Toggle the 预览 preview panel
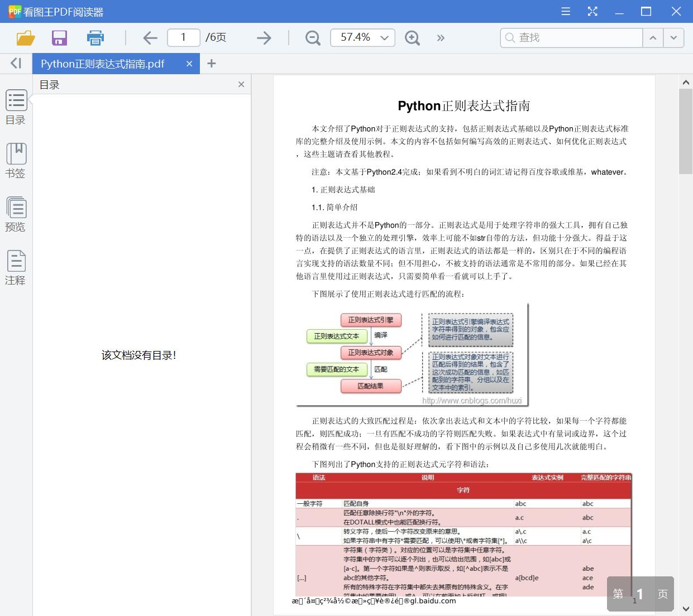Image resolution: width=693 pixels, height=616 pixels. (x=16, y=214)
